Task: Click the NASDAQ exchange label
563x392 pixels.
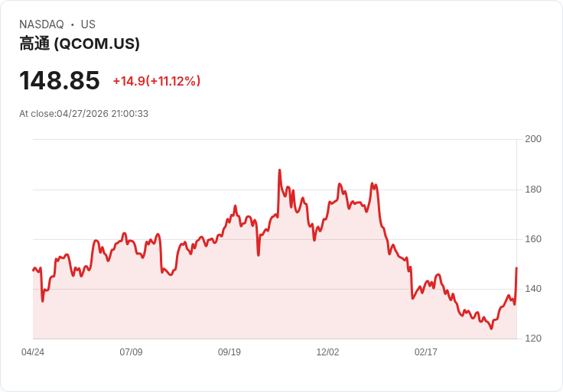Action: pyautogui.click(x=41, y=24)
